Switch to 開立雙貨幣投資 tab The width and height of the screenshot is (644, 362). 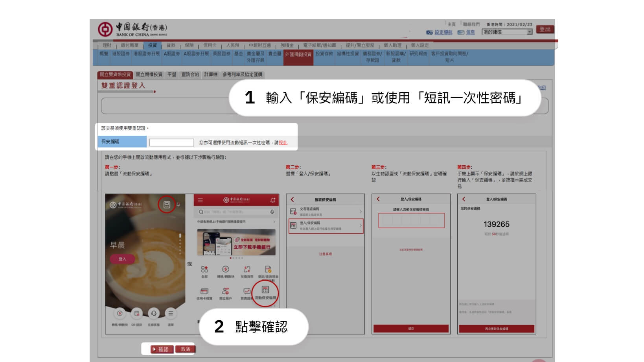[x=115, y=74]
